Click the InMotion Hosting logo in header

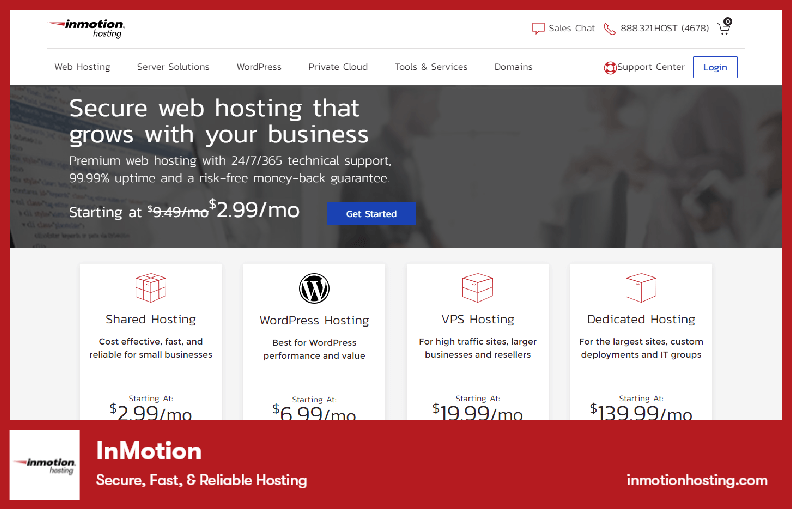(87, 28)
